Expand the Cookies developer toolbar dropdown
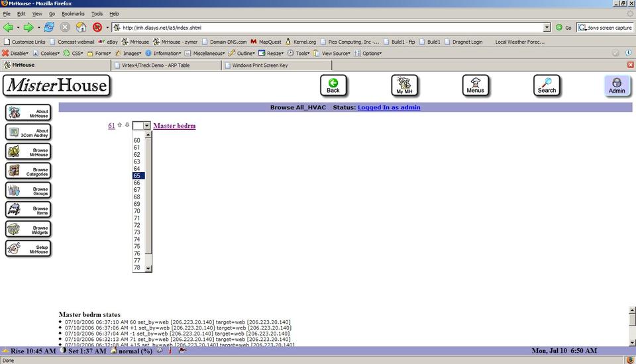The image size is (636, 364). point(48,53)
